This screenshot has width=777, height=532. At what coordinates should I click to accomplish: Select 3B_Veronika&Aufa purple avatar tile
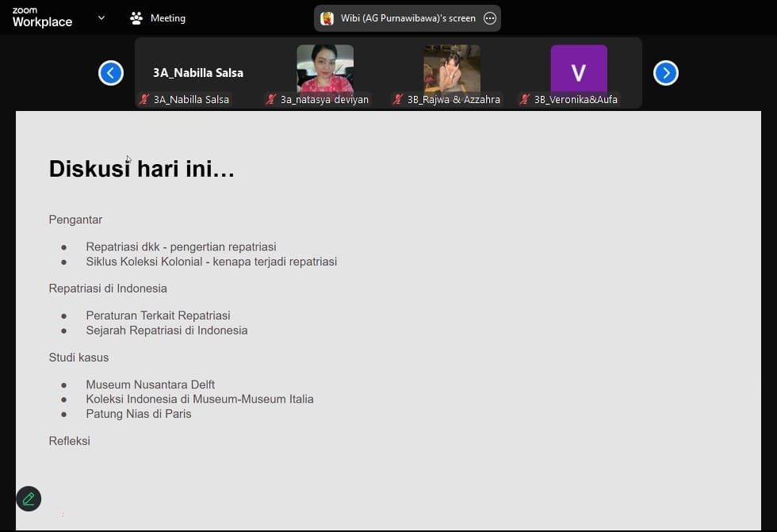coord(579,69)
